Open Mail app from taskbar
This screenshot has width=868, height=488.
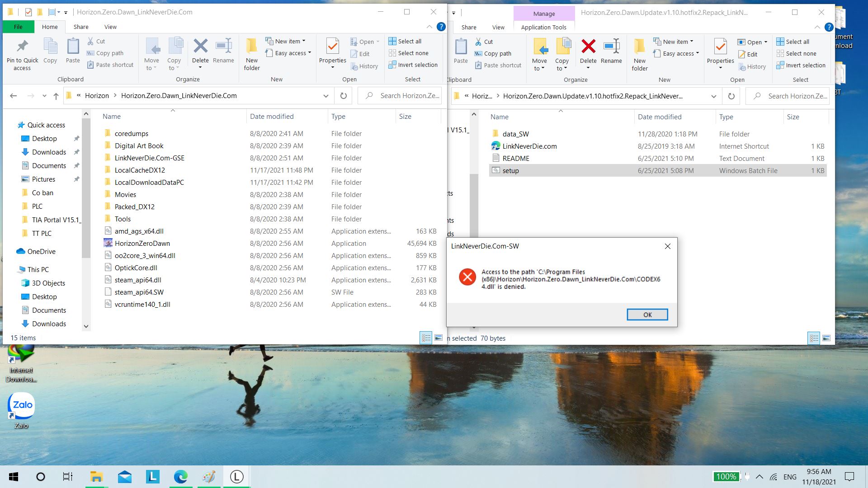pos(125,477)
